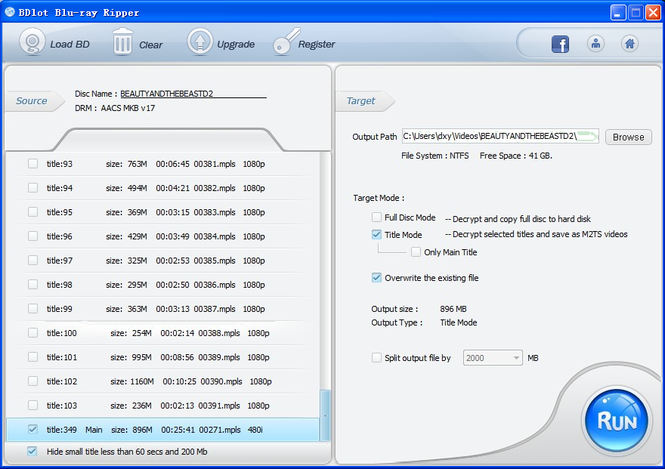Click the Output Type Title Mode value
The width and height of the screenshot is (665, 469).
click(458, 323)
